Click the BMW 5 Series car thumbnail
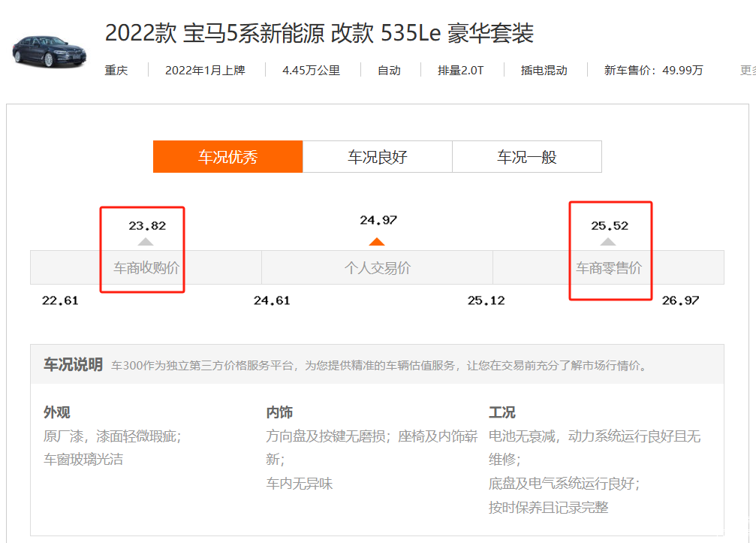 [x=50, y=49]
